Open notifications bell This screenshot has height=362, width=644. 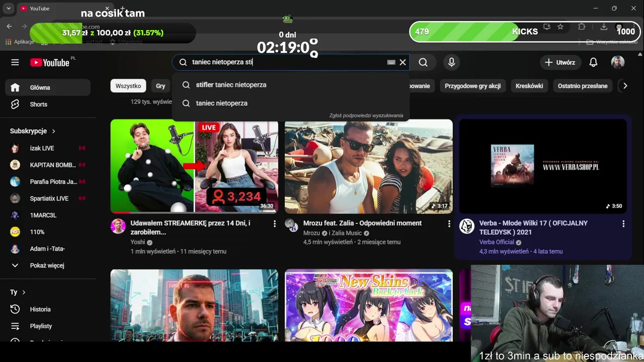593,62
